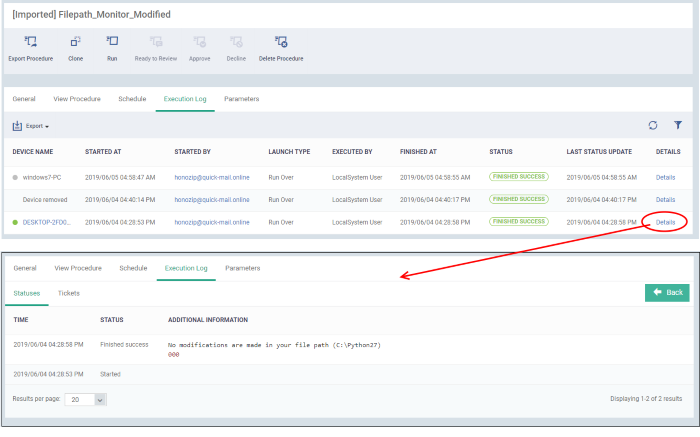Open Parameters tab in upper panel

tap(242, 99)
